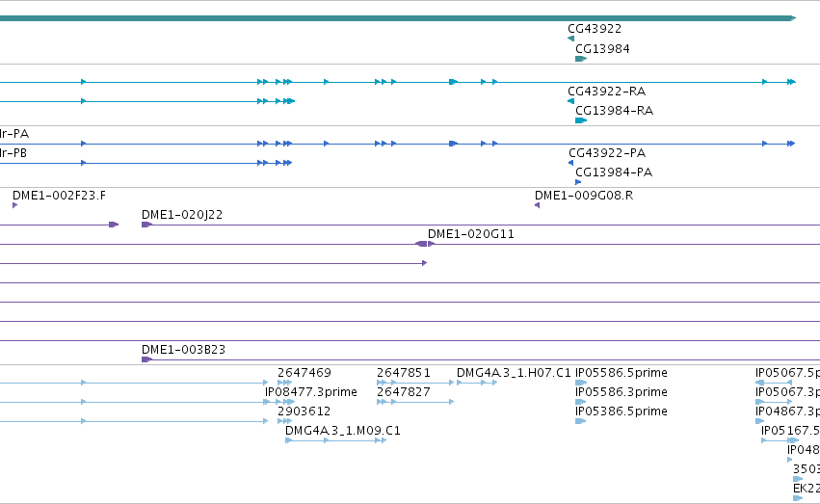Click the CG13984 gene label
The height and width of the screenshot is (504, 820).
[602, 49]
